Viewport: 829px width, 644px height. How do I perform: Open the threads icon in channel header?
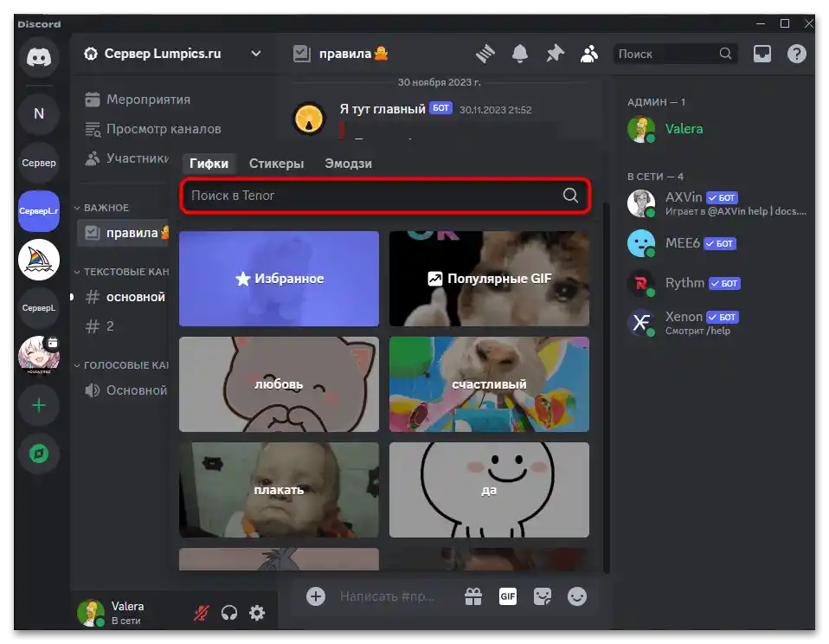coord(485,54)
